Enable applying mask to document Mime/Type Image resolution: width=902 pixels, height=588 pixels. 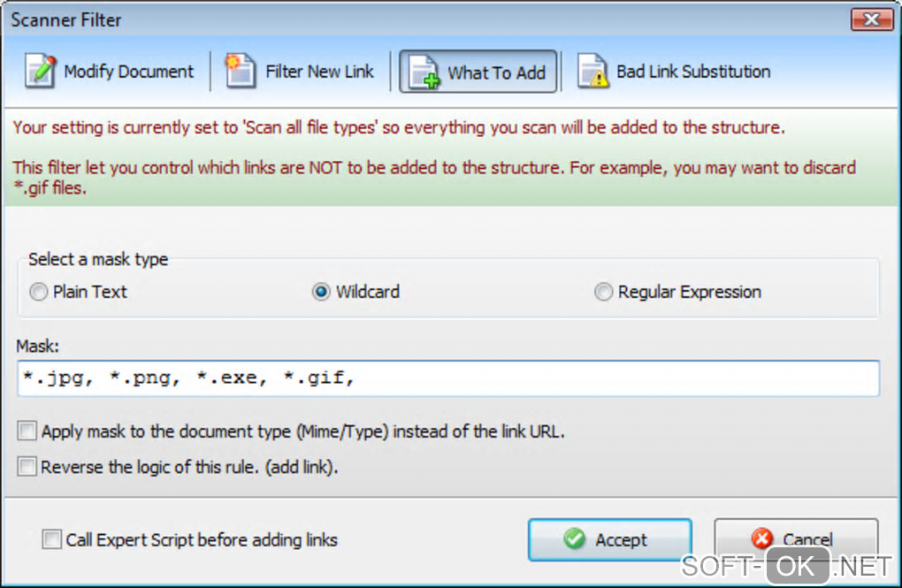pos(28,432)
